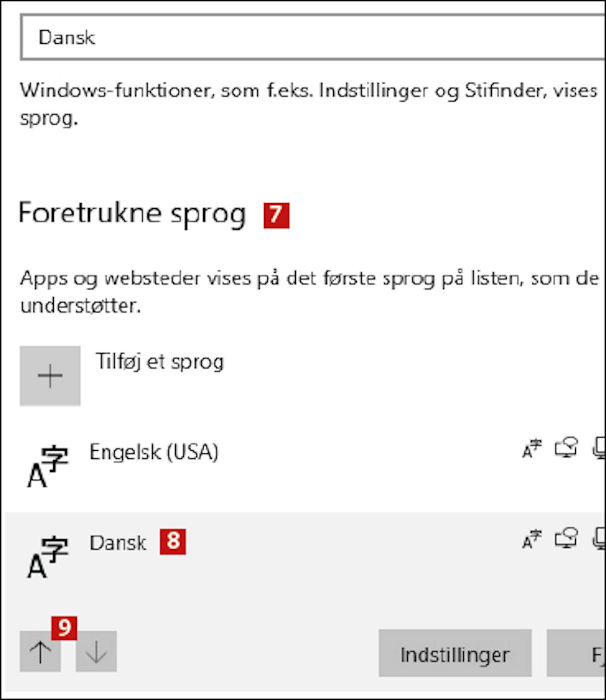Move Dansk up with the up arrow
This screenshot has height=700, width=606.
(40, 651)
